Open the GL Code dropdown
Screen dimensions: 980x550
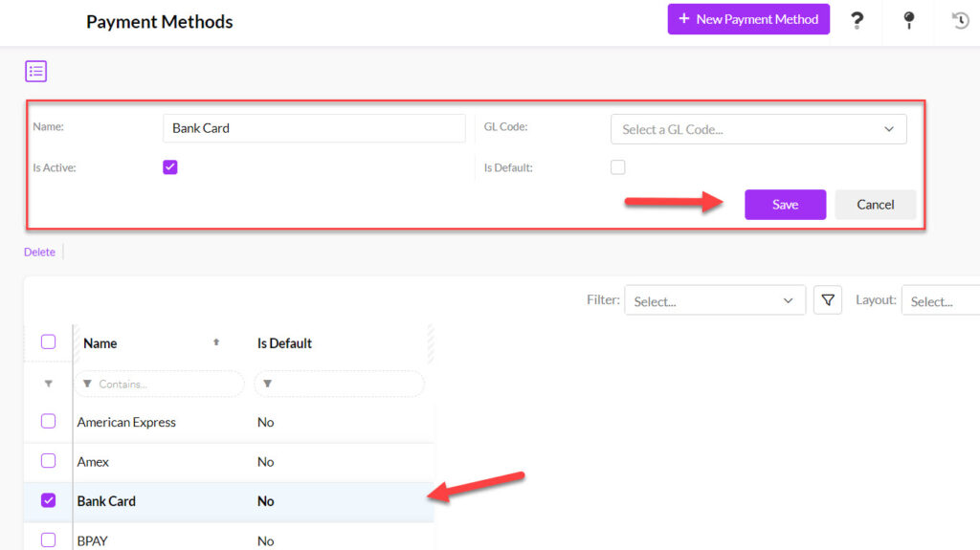(x=758, y=129)
